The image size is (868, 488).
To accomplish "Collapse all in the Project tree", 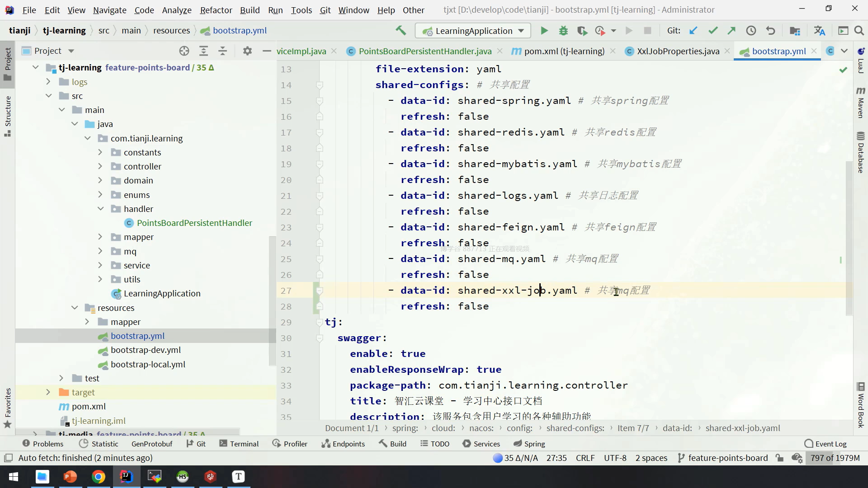I will click(x=222, y=51).
